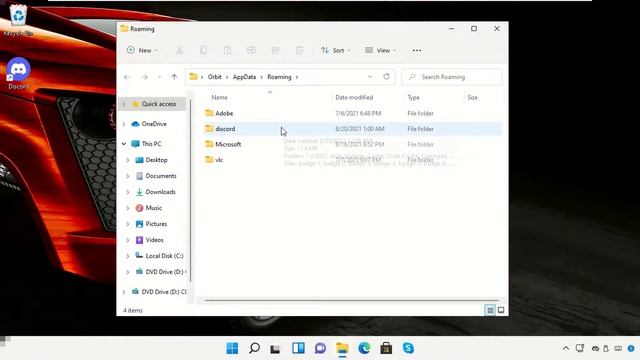
Task: Sort by Date modified column
Action: 354,98
